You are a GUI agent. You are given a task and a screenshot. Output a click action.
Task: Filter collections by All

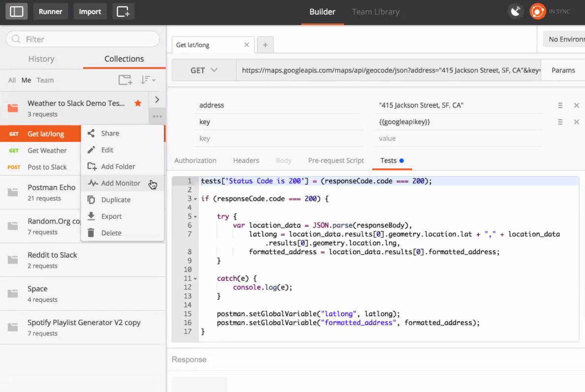12,80
